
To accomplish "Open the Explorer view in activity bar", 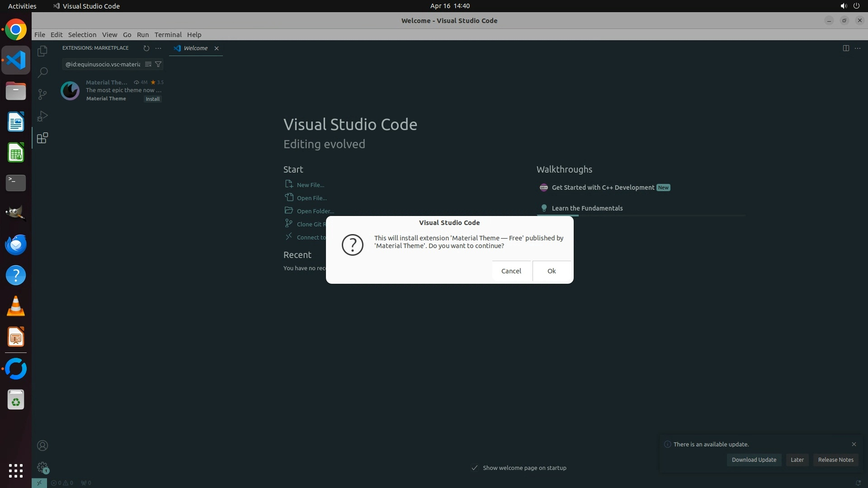I will tap(42, 51).
